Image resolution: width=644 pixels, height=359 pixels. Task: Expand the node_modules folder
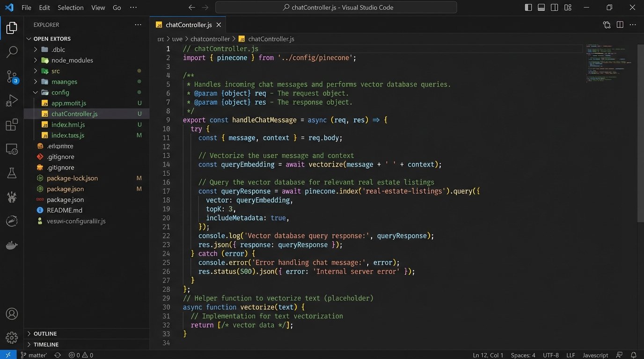(72, 60)
